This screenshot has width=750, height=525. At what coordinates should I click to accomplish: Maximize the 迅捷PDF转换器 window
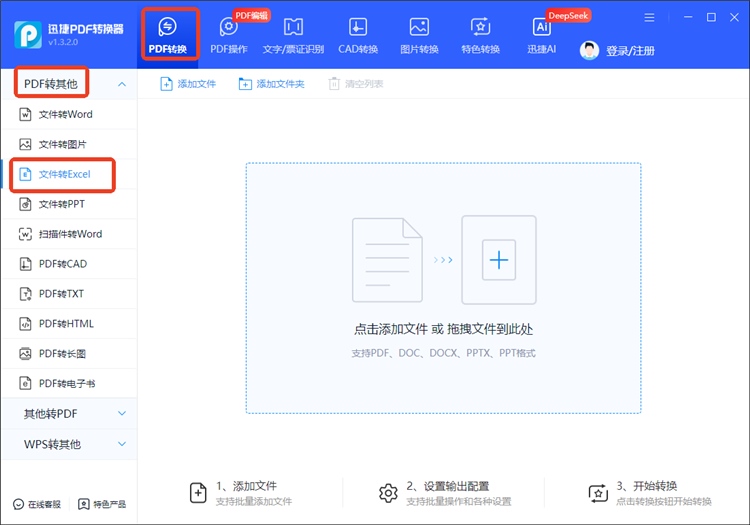click(711, 17)
